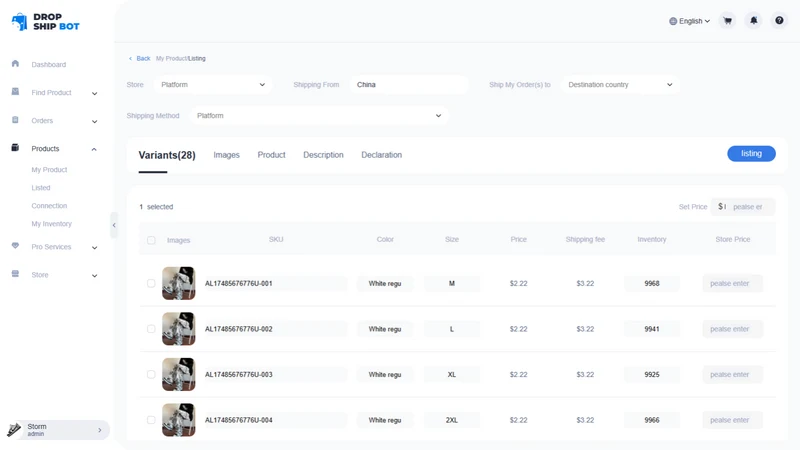
Task: Check the box for SKU ending -004
Action: pyautogui.click(x=151, y=420)
